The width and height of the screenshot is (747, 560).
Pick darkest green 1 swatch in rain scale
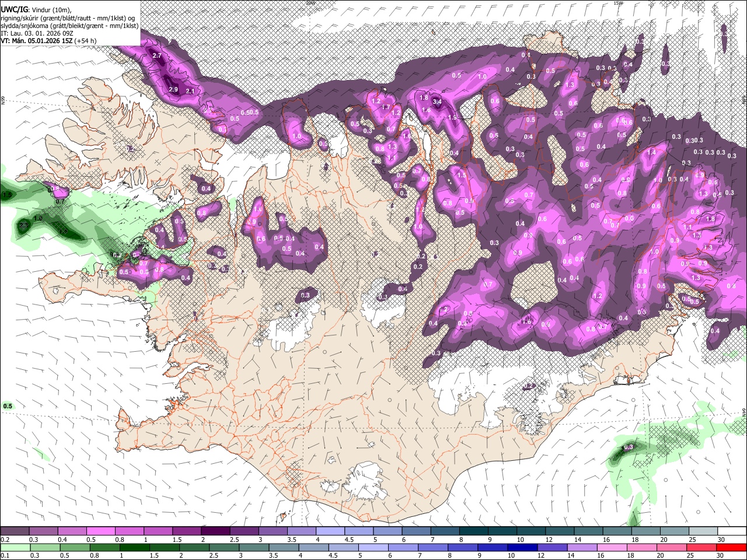point(134,547)
